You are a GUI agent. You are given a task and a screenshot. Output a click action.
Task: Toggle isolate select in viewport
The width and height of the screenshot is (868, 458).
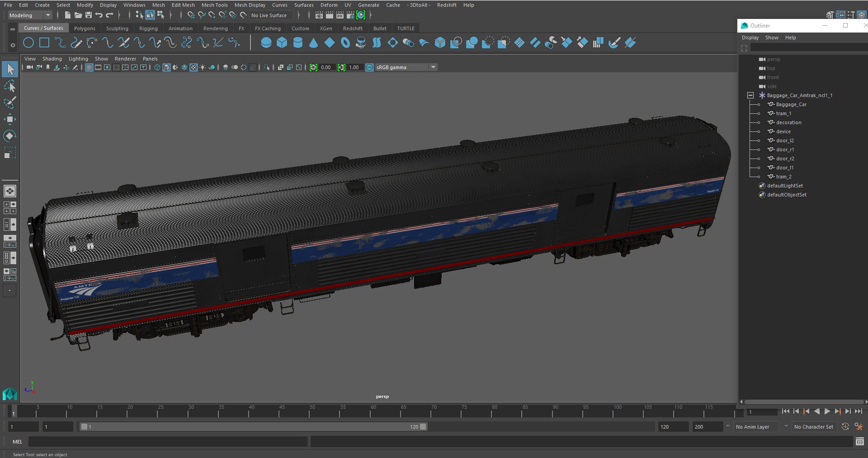[267, 67]
